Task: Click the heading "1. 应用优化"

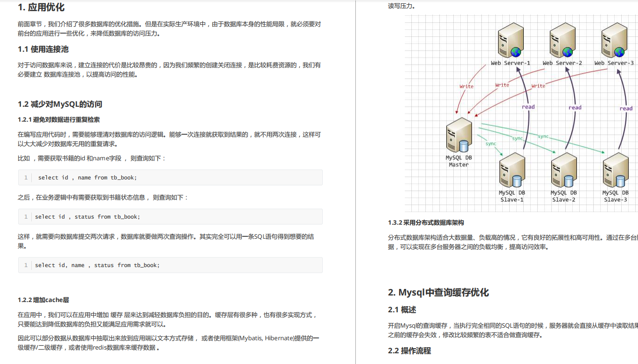Action: pos(41,7)
